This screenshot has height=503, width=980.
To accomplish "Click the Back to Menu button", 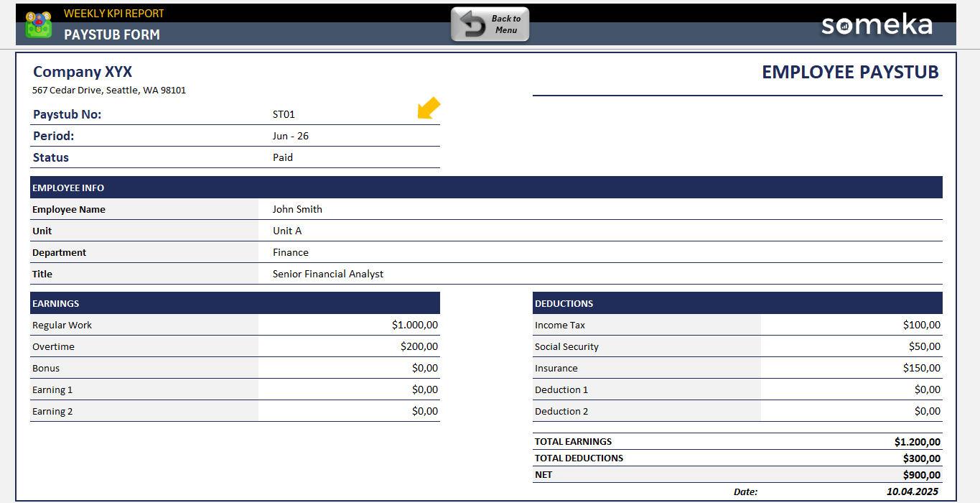I will tap(490, 24).
